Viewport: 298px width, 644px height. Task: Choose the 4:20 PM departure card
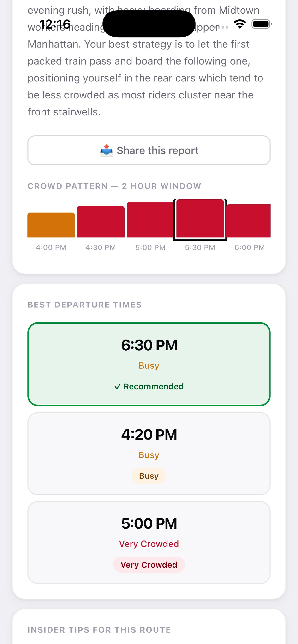[x=149, y=454]
